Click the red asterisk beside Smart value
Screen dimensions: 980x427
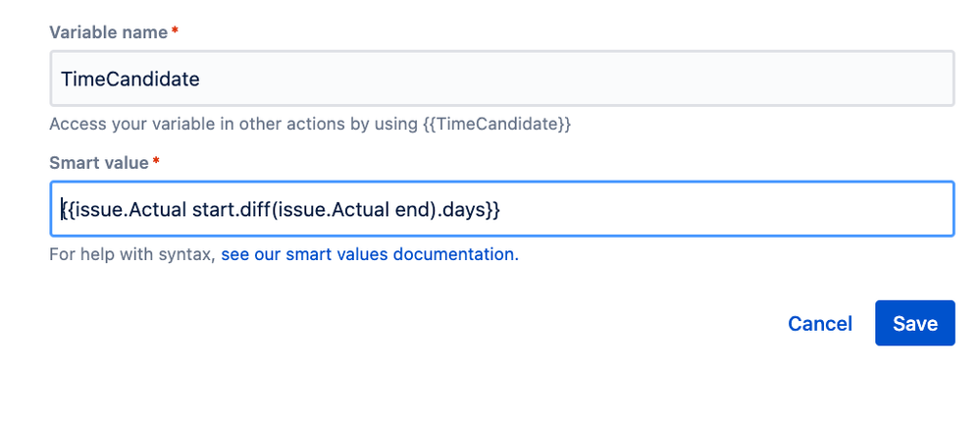(156, 163)
